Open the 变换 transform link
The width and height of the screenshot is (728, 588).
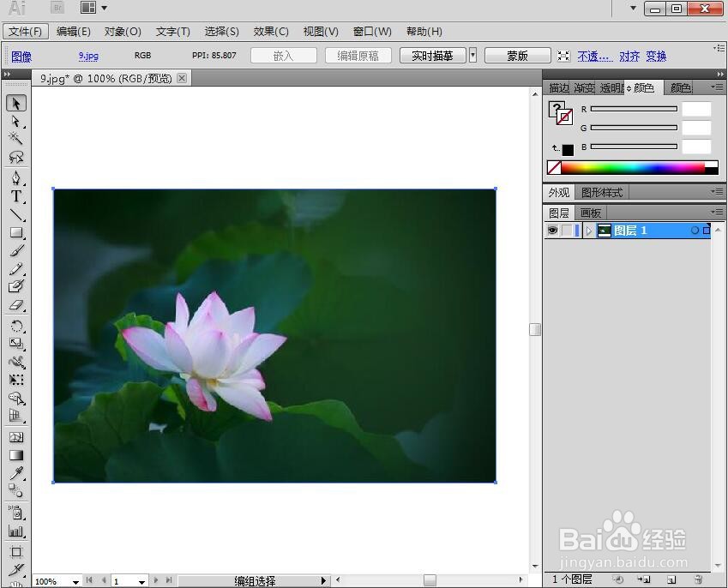(656, 57)
